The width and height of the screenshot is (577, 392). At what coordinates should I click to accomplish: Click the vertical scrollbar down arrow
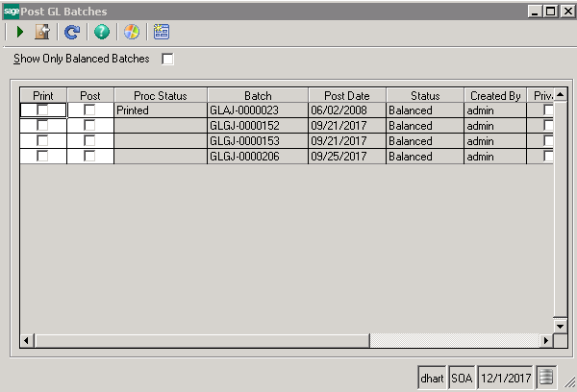[x=561, y=326]
